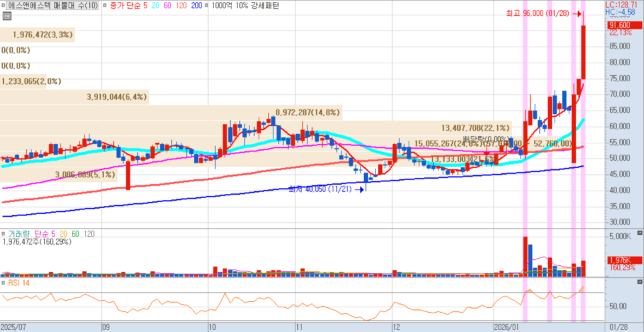
Task: Toggle the square marker before RSI 14
Action: click(3, 283)
